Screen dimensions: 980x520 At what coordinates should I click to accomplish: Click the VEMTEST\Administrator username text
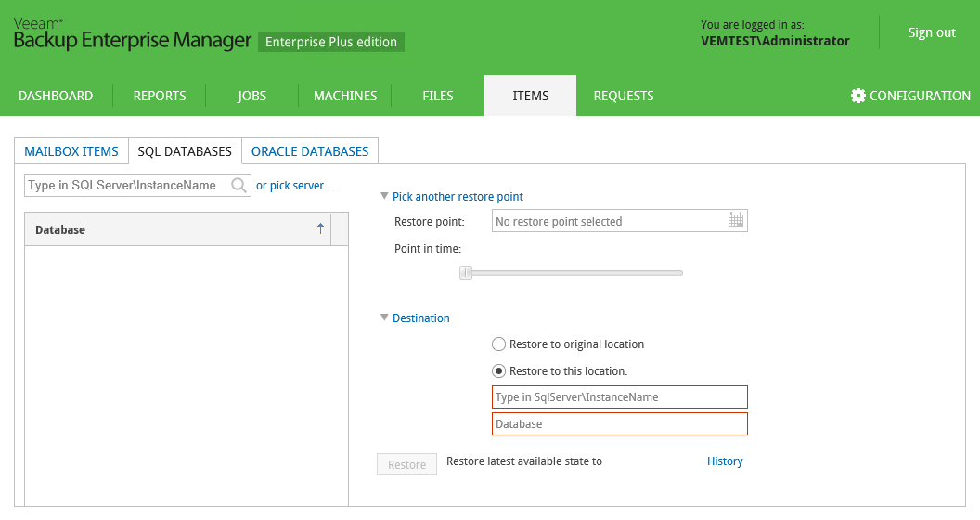click(775, 41)
